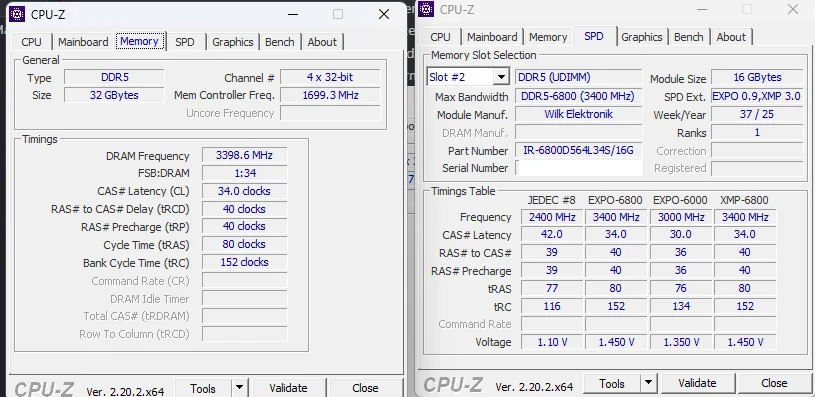Click the DDR5-6800 (3400 MHz) Max Bandwidth value
Image resolution: width=815 pixels, height=397 pixels.
(x=579, y=96)
